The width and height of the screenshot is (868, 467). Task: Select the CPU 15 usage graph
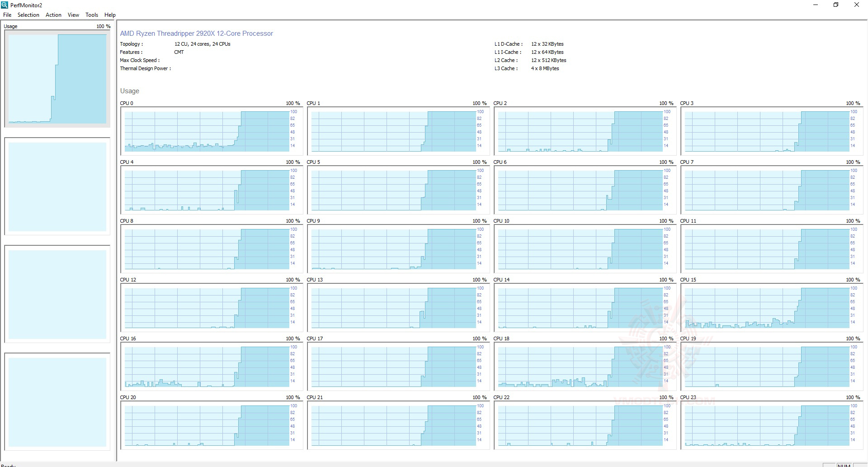click(772, 308)
